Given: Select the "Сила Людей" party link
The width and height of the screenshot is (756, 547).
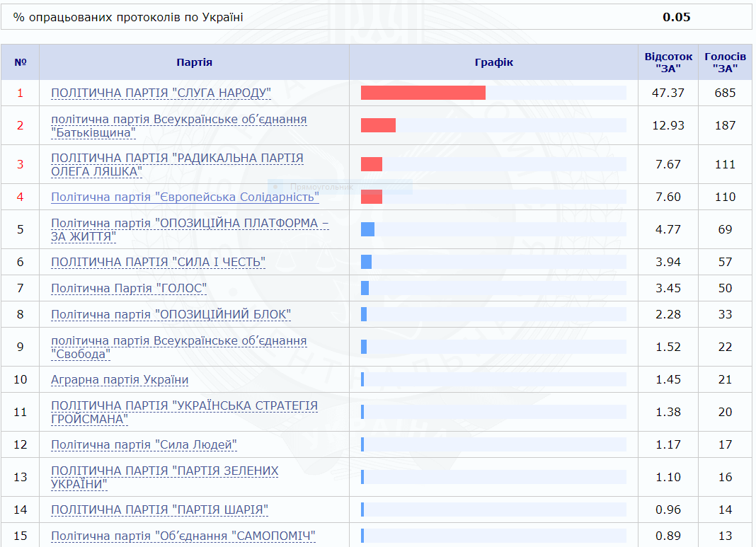Looking at the screenshot, I should coord(144,444).
